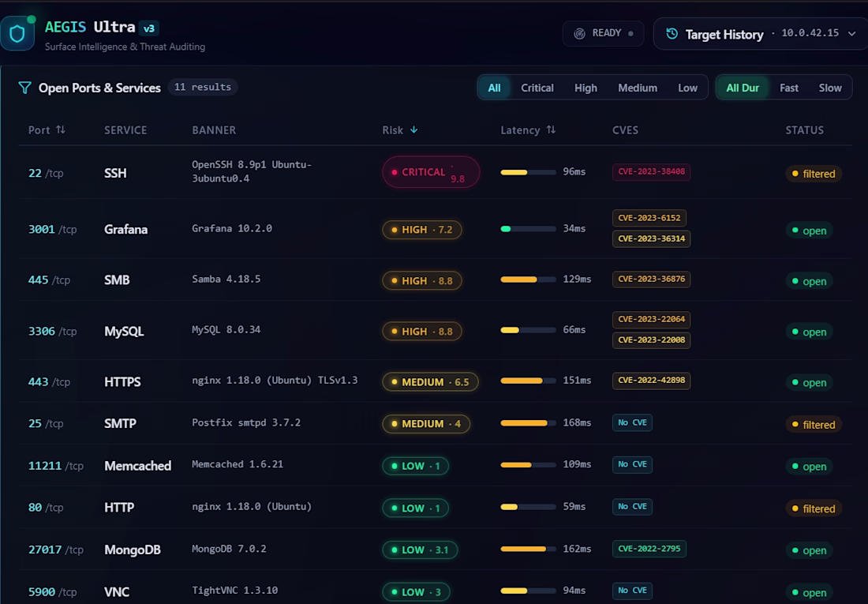Click the LOW 3.1 badge for MongoDB
The height and width of the screenshot is (604, 868).
[420, 550]
